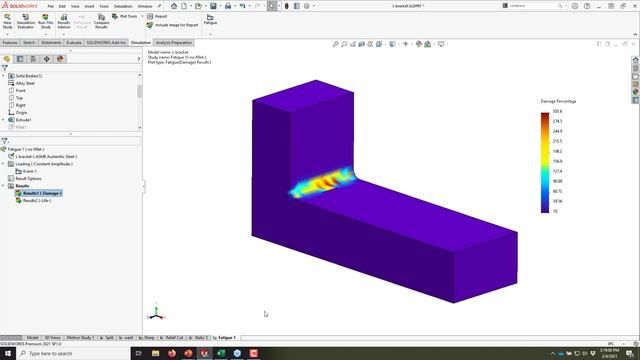Switch to the Evaluate tab

pos(74,42)
